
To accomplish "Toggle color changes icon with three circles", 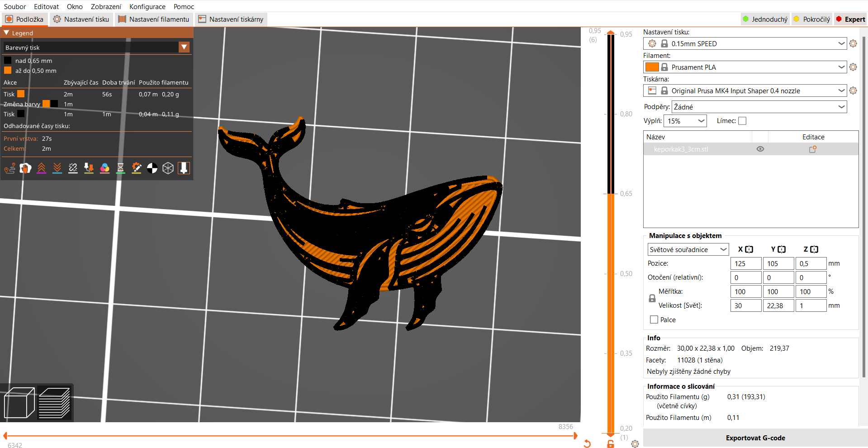I will pos(104,168).
